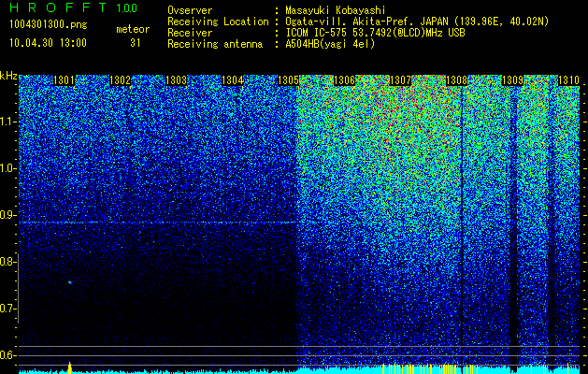Click the 1304 time marker
The image size is (588, 374).
click(x=233, y=80)
